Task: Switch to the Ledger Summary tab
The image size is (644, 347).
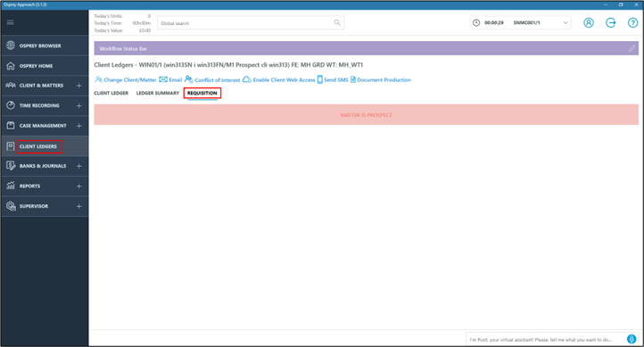Action: pyautogui.click(x=158, y=94)
